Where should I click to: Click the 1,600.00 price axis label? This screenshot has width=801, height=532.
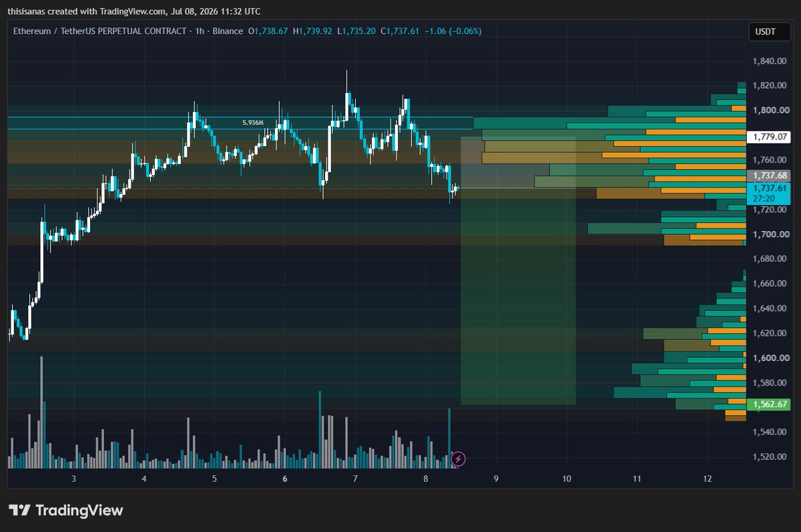pos(771,358)
